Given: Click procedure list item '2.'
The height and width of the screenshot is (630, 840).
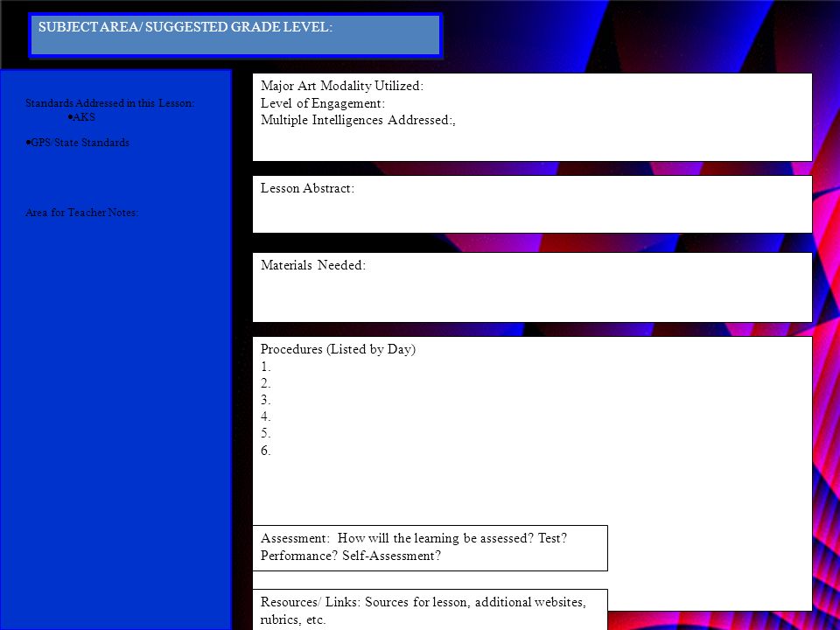Looking at the screenshot, I should click(x=266, y=383).
